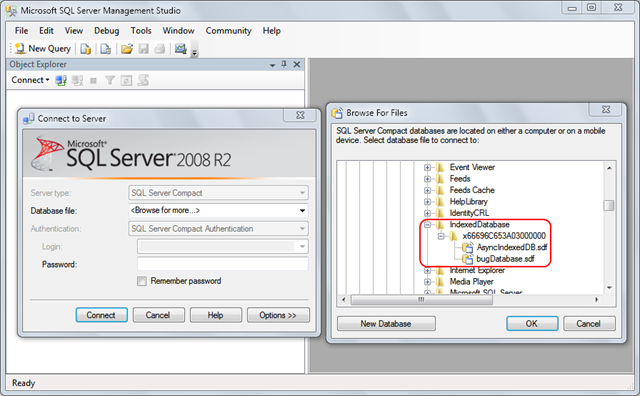Viewport: 640px width, 396px height.
Task: Click the Disconnect icon in Object Explorer
Action: [x=77, y=80]
